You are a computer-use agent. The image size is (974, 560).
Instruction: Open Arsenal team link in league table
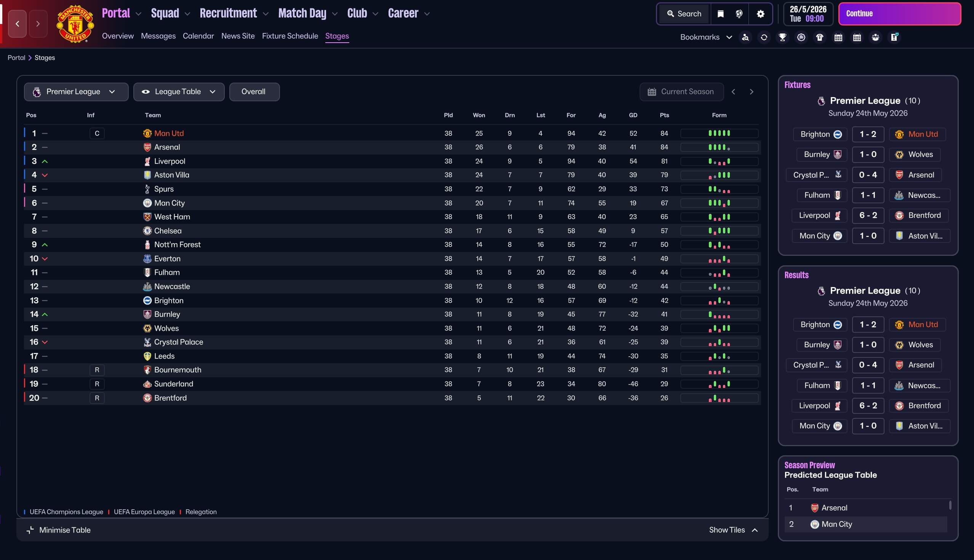[167, 147]
